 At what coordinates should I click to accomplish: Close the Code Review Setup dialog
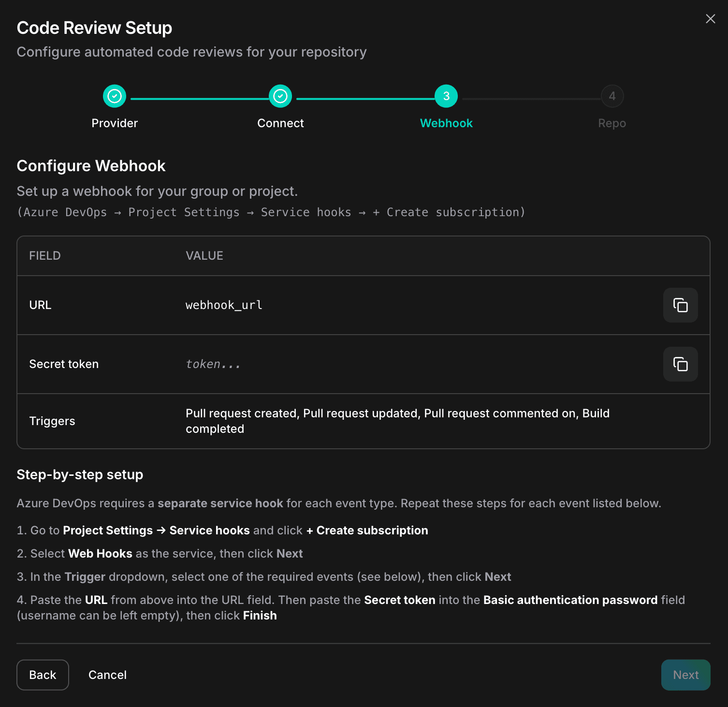(x=710, y=19)
